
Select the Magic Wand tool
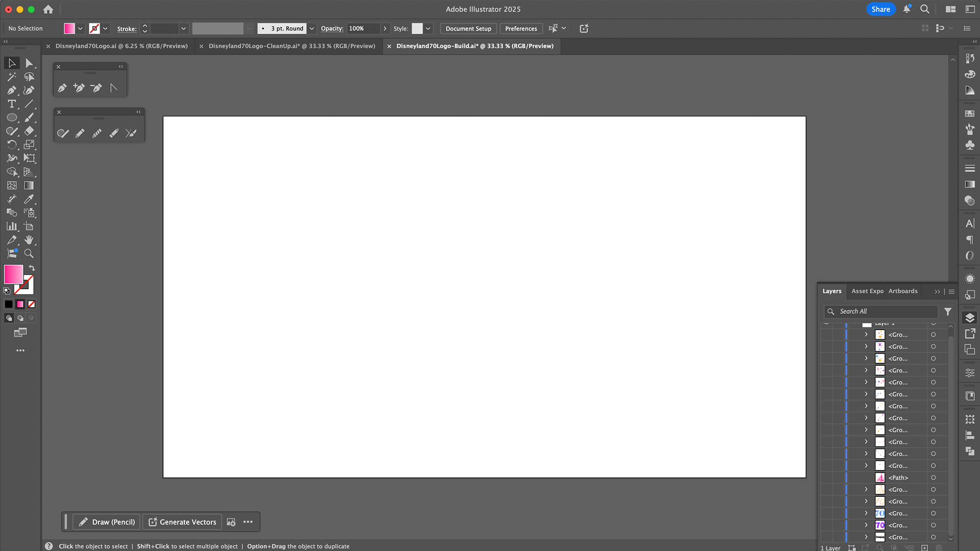point(12,77)
